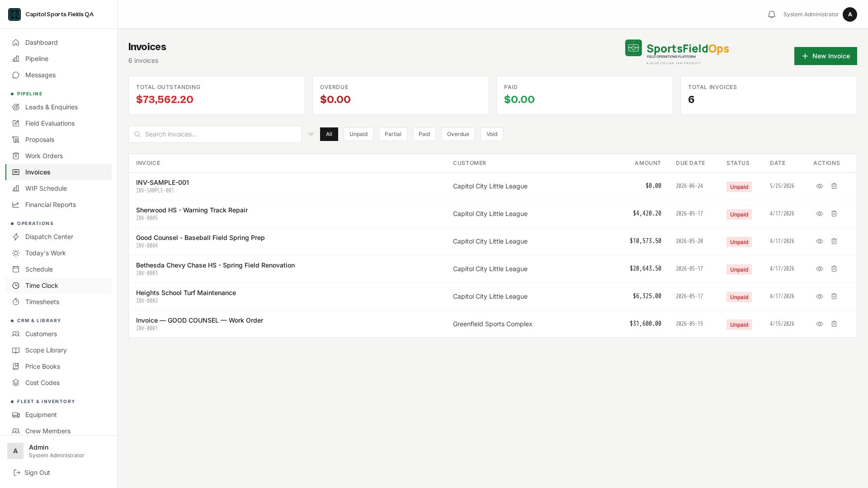Go to Work Orders
The height and width of the screenshot is (488, 868).
58,156
